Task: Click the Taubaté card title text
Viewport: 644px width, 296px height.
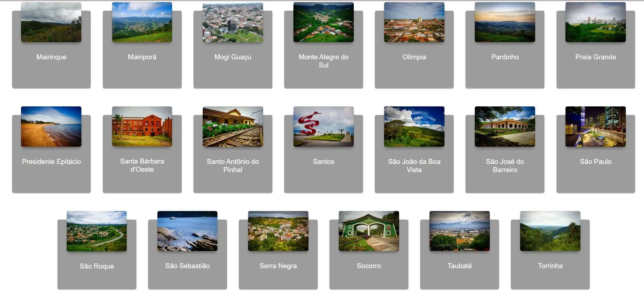Action: click(459, 266)
